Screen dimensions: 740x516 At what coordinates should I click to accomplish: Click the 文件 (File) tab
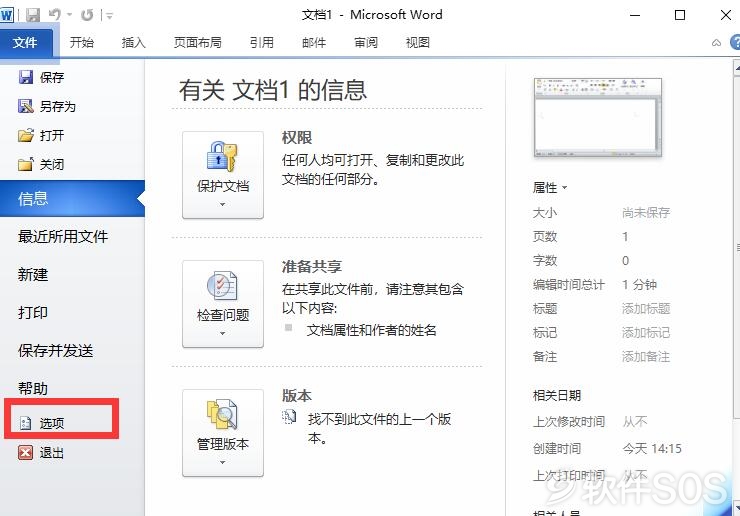(25, 42)
